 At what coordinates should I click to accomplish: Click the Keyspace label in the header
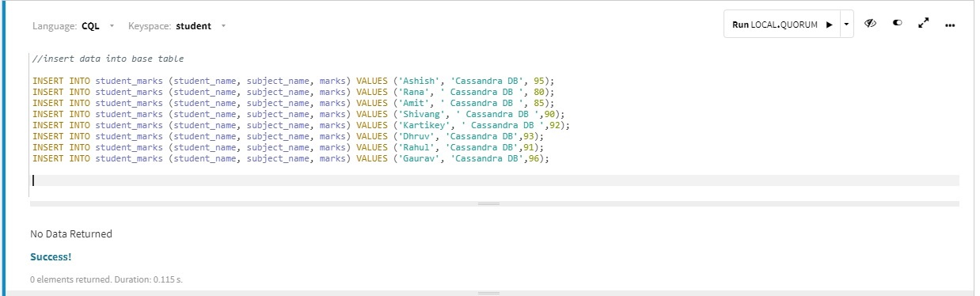coord(150,25)
